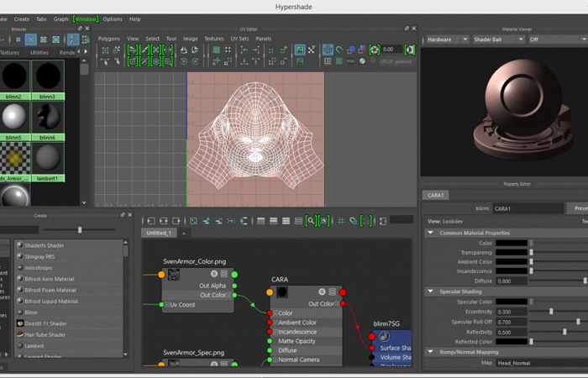The image size is (588, 378).
Task: Click the input connections icon in node toolbar
Action: click(x=151, y=221)
